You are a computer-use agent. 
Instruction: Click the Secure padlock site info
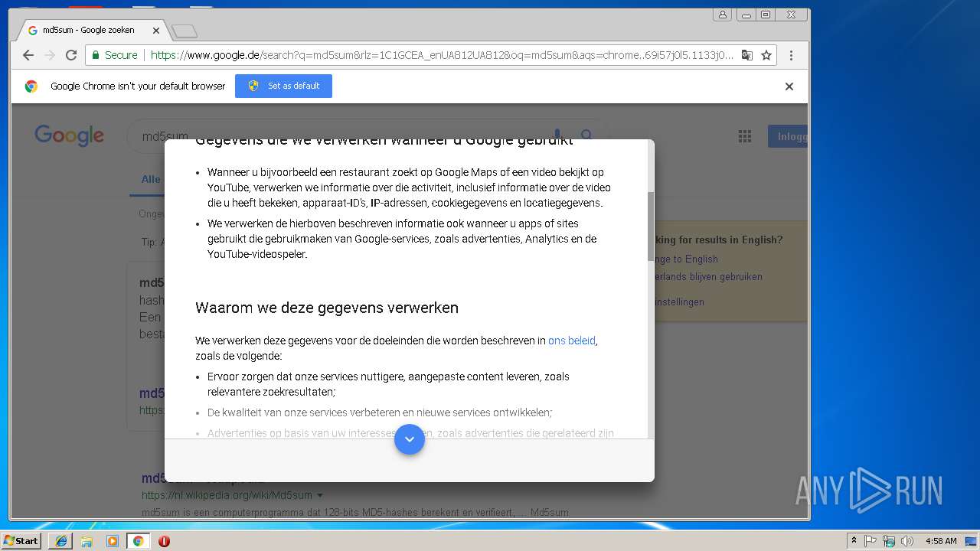(115, 55)
